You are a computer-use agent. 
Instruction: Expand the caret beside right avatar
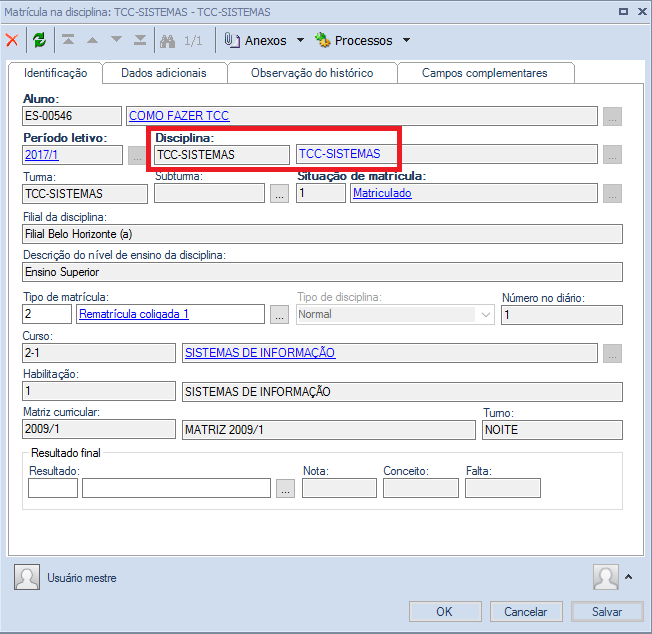[629, 577]
